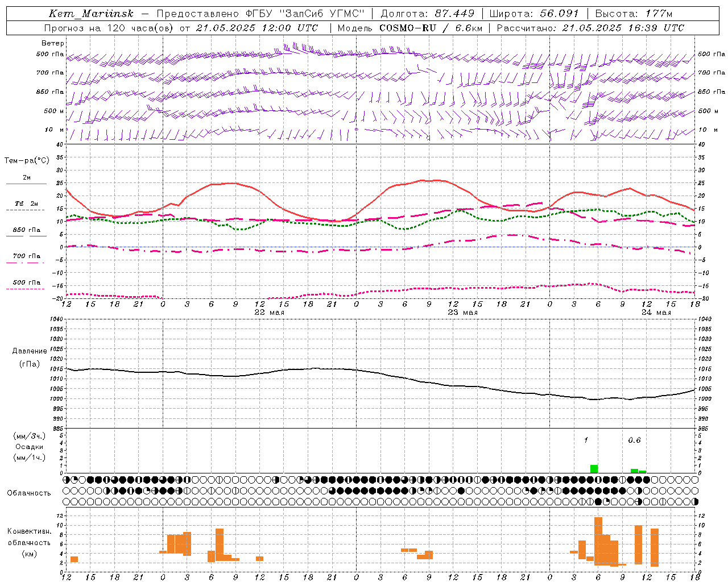Click the 'Широта: 56.091' latitude value
The image size is (728, 582).
[534, 14]
